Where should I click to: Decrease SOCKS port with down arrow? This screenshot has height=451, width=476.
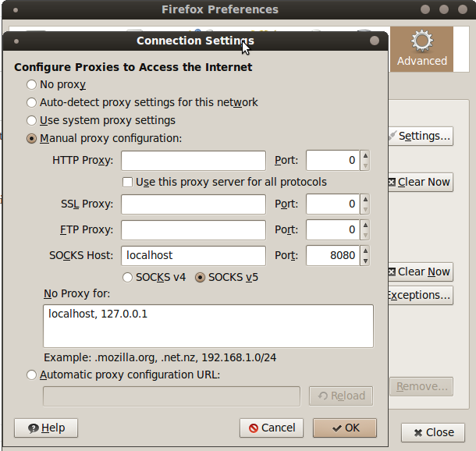(x=365, y=261)
